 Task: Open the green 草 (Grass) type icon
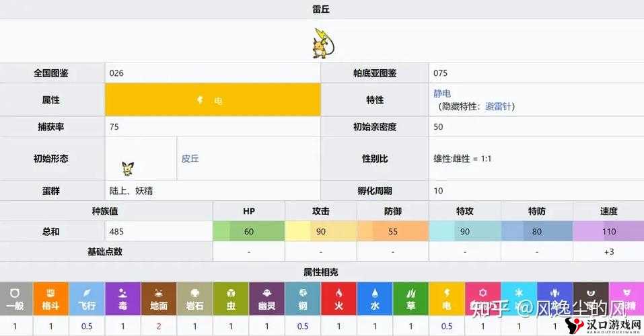pyautogui.click(x=410, y=298)
